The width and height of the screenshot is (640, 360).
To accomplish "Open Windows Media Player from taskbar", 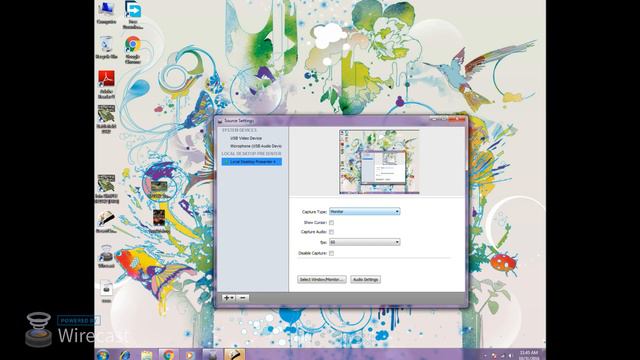I will [190, 355].
